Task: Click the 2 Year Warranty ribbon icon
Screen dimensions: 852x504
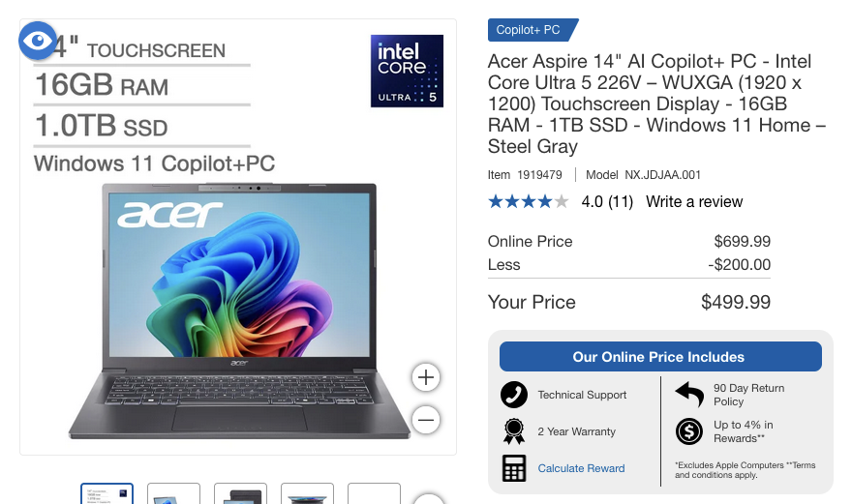Action: click(513, 431)
